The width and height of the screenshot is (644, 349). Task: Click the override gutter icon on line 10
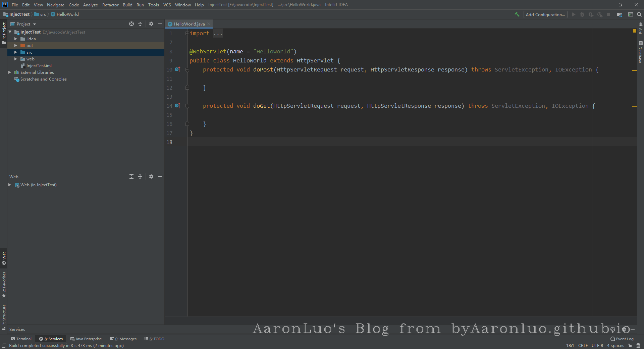click(x=177, y=69)
